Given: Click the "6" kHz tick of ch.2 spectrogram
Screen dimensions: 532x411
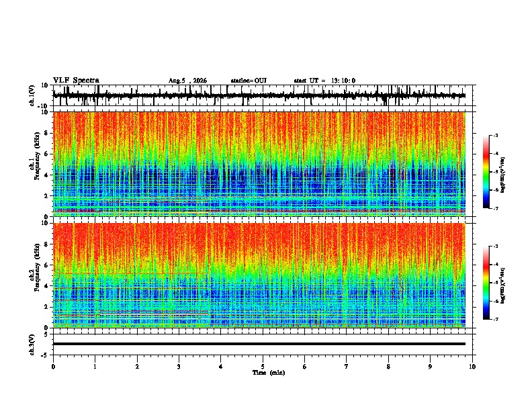Looking at the screenshot, I should (48, 265).
